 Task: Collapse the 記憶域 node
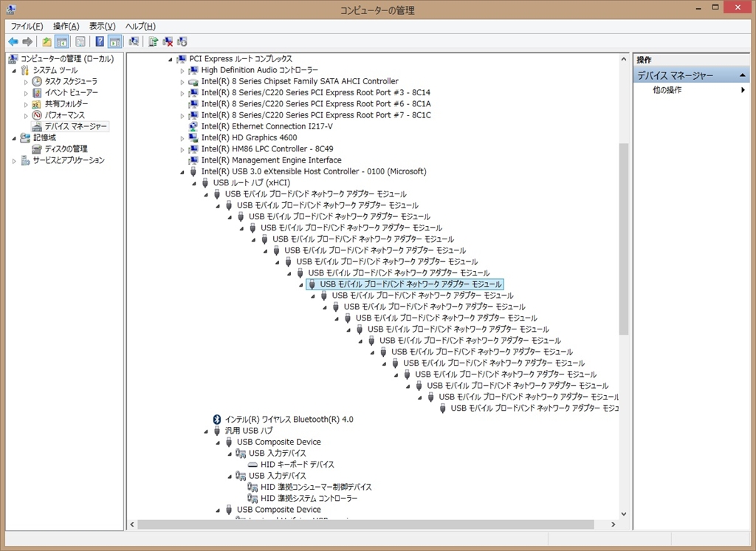(x=14, y=138)
